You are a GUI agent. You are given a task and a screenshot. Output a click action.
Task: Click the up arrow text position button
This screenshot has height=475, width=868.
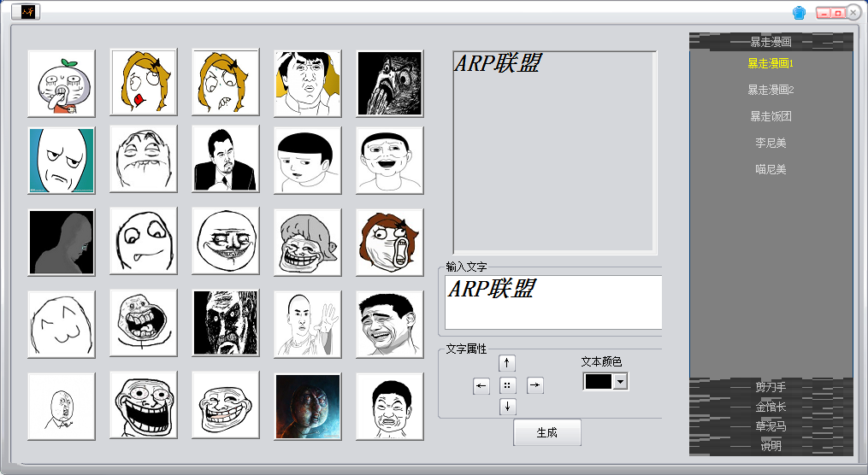(x=507, y=363)
